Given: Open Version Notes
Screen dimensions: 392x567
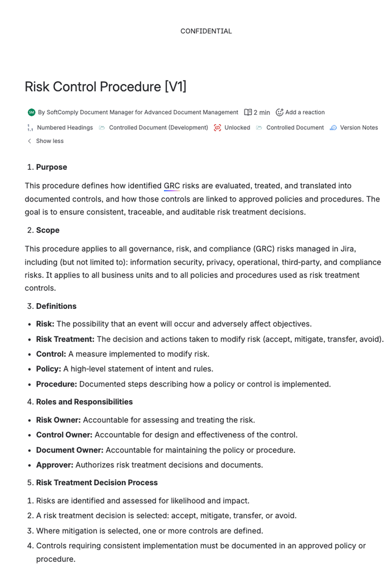Looking at the screenshot, I should pyautogui.click(x=359, y=128).
